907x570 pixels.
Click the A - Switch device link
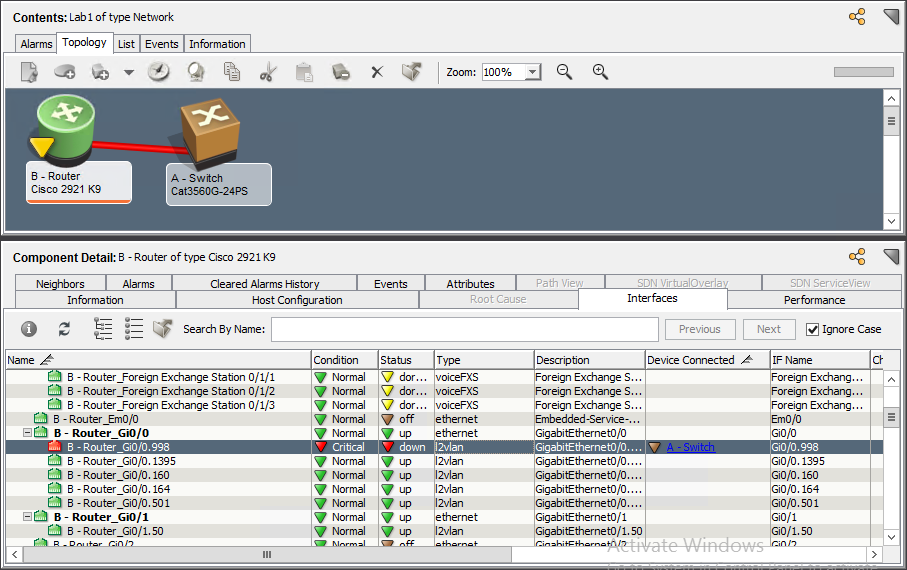tap(690, 447)
